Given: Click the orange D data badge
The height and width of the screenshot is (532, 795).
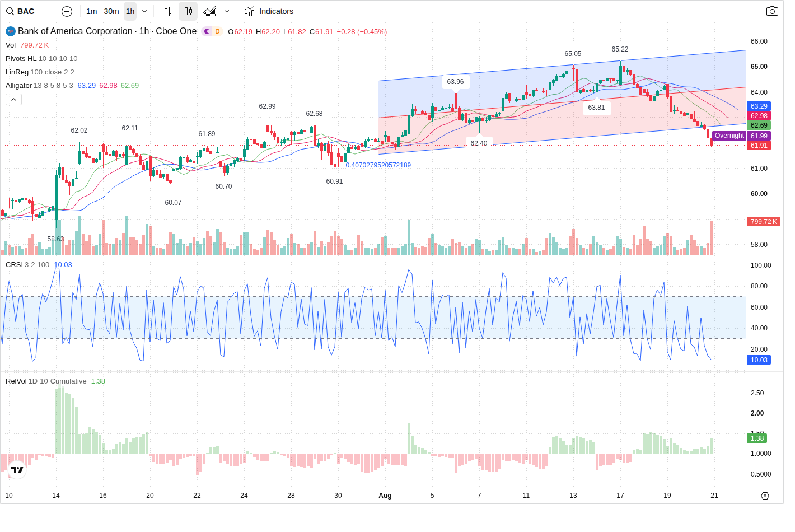Looking at the screenshot, I should pyautogui.click(x=217, y=31).
